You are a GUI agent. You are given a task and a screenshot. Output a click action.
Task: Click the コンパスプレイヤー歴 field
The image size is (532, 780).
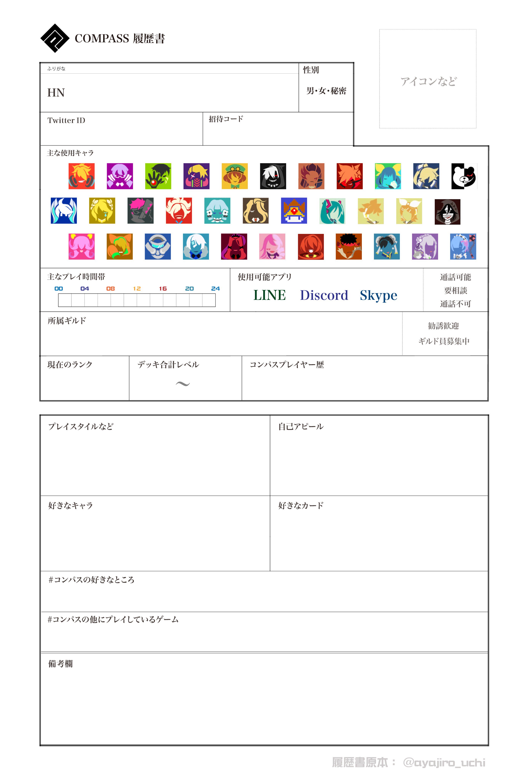point(365,378)
